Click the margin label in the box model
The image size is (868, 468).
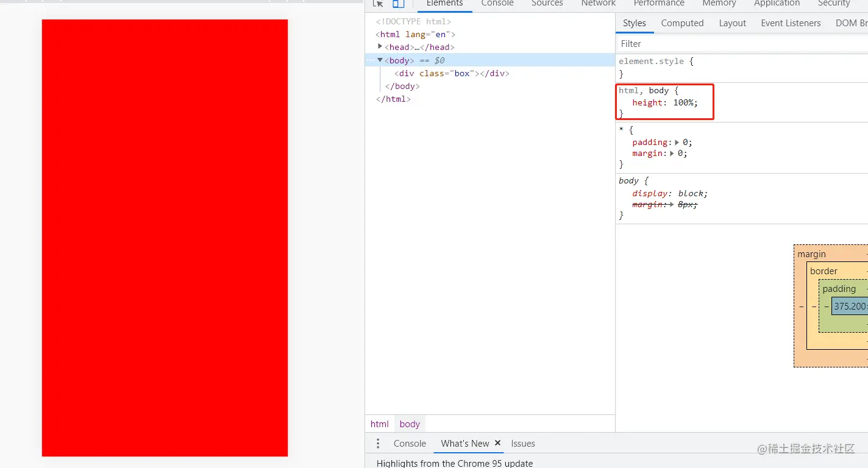coord(812,254)
